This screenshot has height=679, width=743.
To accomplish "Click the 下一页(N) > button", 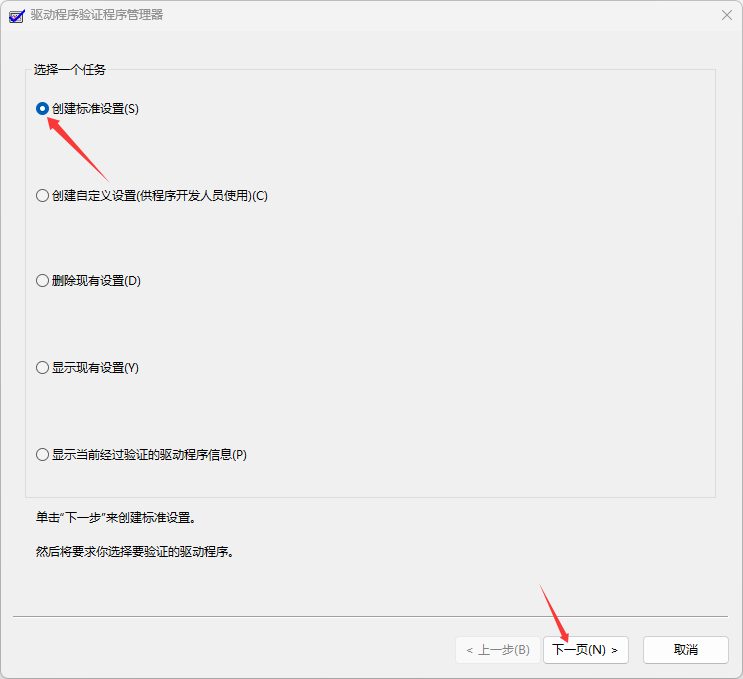I will pos(586,650).
